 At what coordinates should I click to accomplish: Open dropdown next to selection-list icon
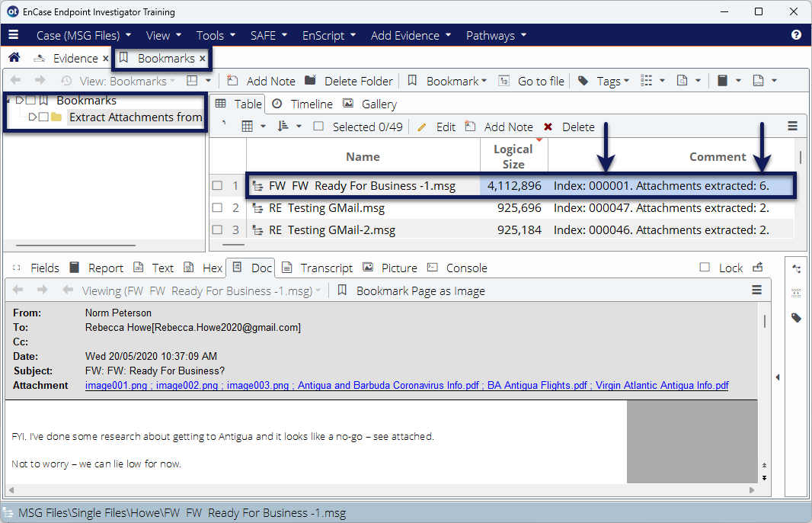[x=662, y=80]
